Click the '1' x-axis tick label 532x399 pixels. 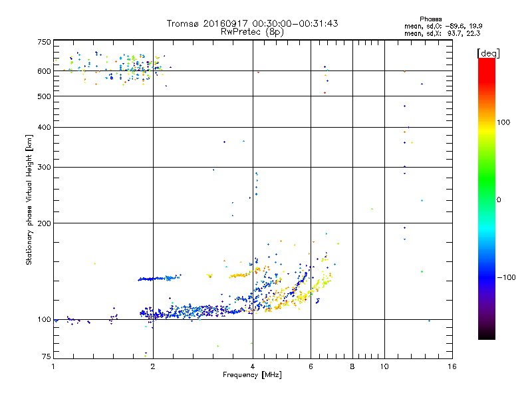(x=53, y=366)
